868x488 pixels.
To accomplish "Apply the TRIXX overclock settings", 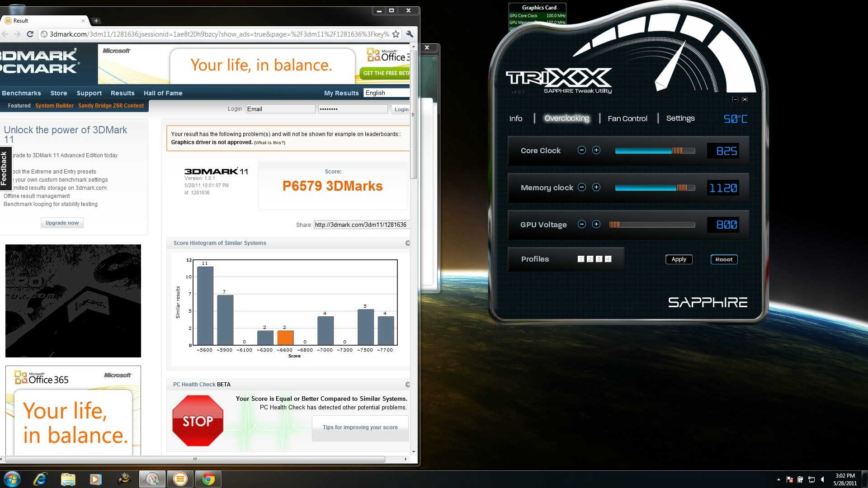I will [679, 259].
